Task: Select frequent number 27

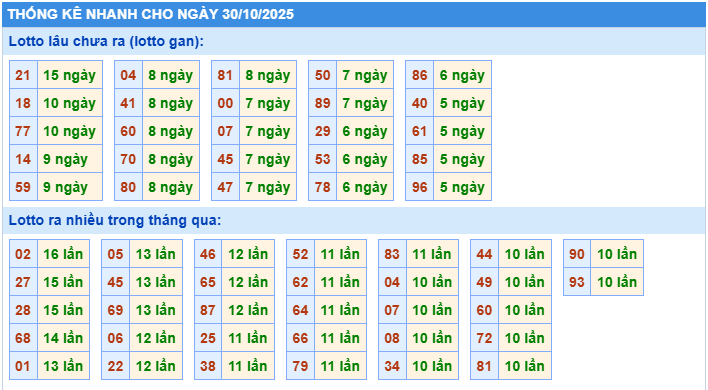Action: point(23,282)
